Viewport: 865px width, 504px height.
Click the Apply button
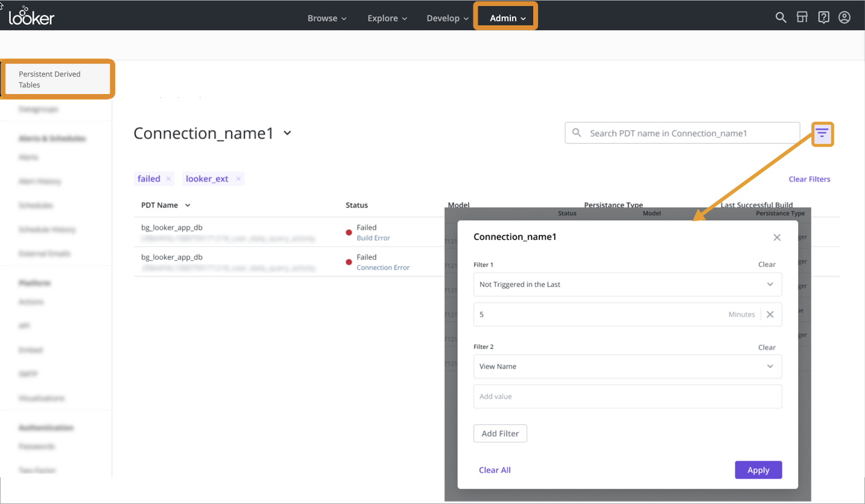pos(758,470)
